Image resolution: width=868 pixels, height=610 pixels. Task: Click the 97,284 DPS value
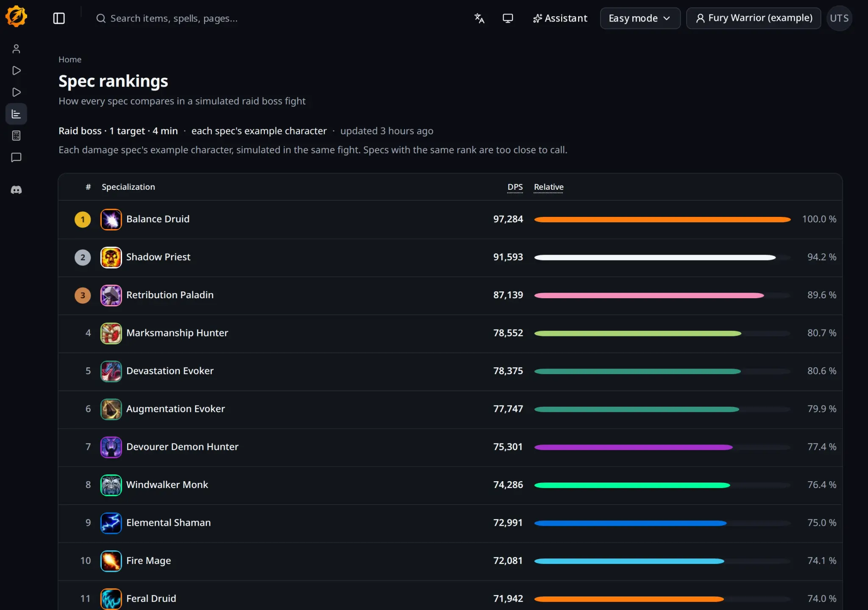(x=508, y=219)
